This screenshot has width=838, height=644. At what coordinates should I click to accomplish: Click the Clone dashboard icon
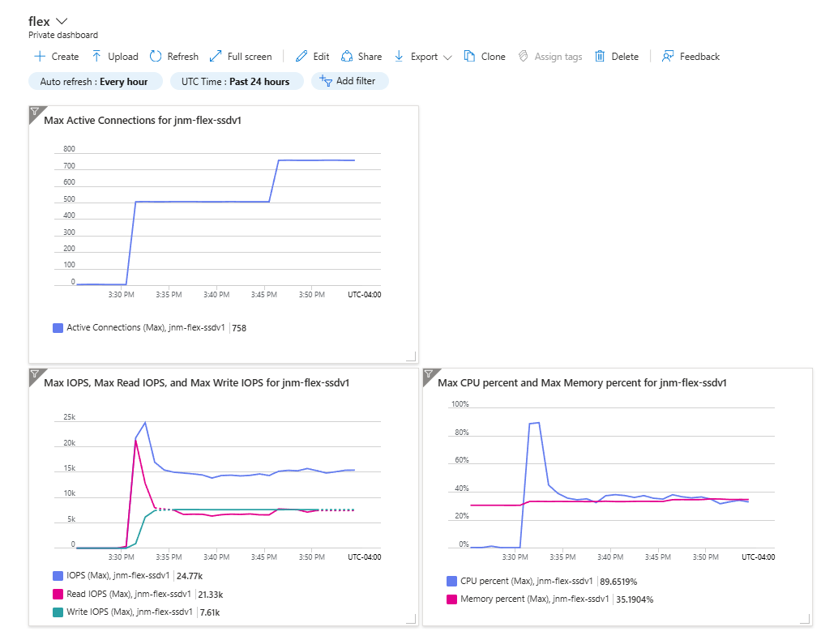(x=469, y=57)
